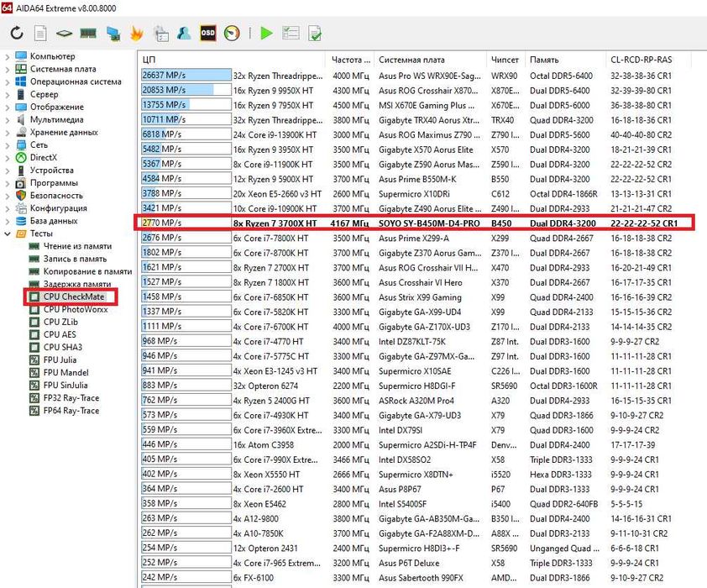Open Копирование в памяти test
The width and height of the screenshot is (707, 588).
[87, 271]
